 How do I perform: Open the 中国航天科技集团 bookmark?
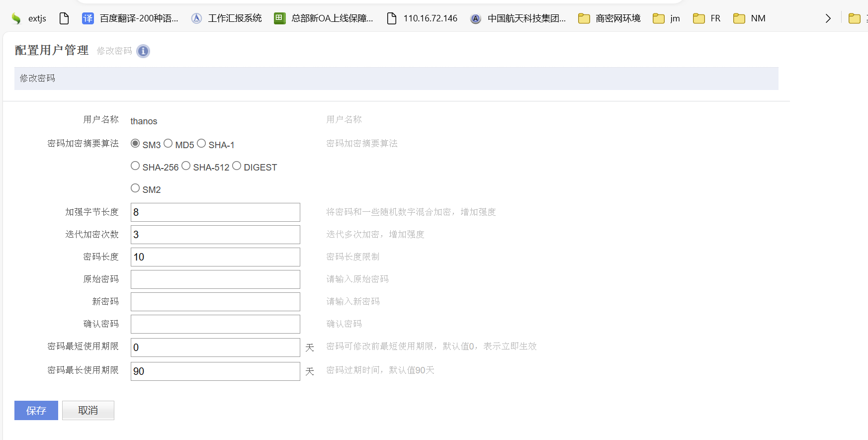(518, 18)
